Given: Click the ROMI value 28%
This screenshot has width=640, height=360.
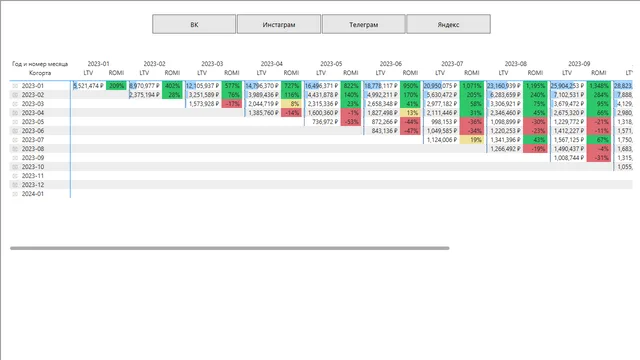Looking at the screenshot, I should (172, 95).
